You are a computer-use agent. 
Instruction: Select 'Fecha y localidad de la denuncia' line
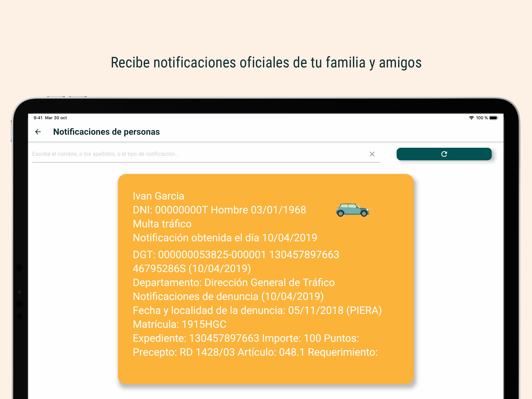257,310
